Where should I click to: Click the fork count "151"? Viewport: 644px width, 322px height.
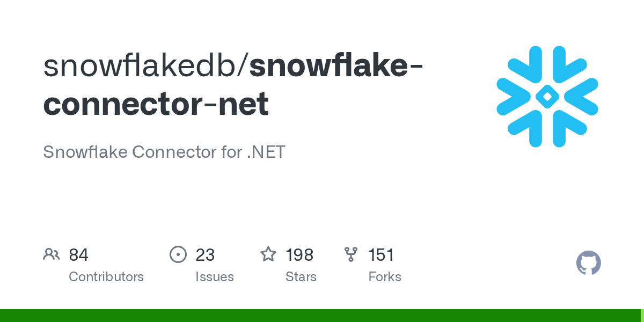381,255
